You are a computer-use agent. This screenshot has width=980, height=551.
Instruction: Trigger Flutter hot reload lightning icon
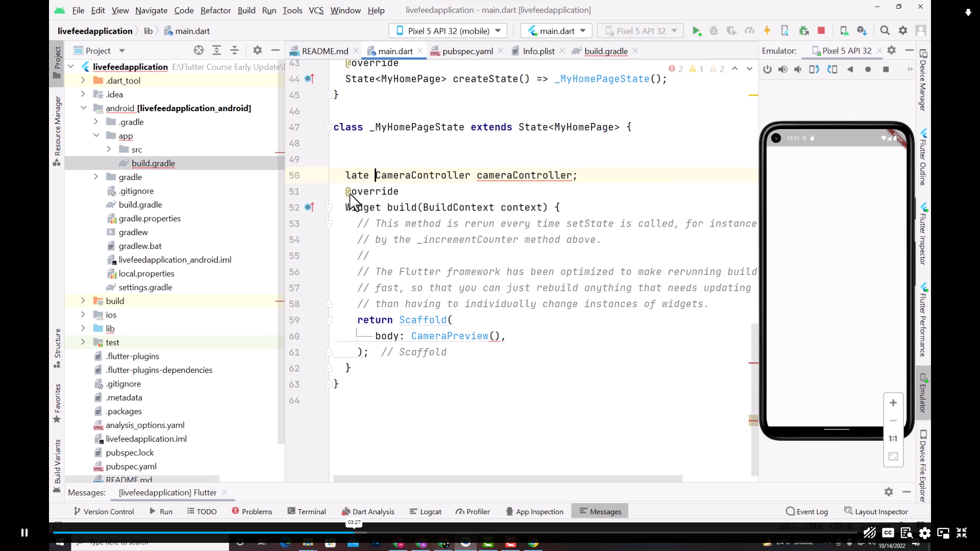[767, 31]
